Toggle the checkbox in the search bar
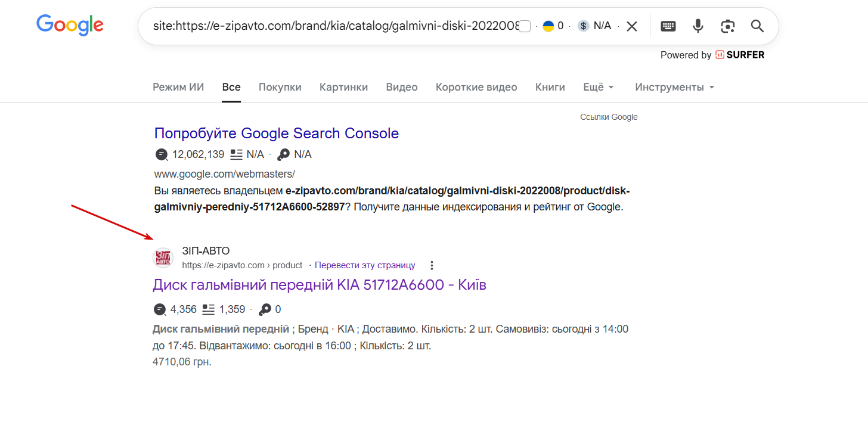Image resolution: width=868 pixels, height=425 pixels. click(525, 26)
